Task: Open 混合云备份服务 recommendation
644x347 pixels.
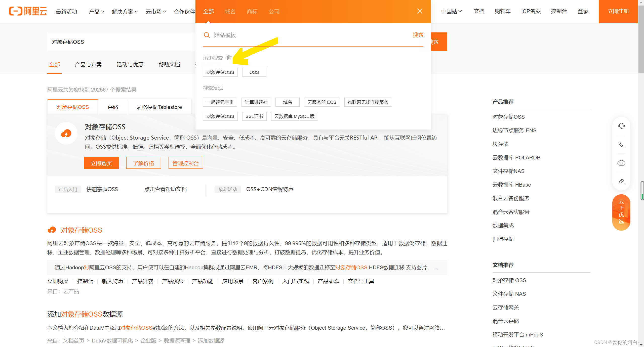Action: point(511,198)
